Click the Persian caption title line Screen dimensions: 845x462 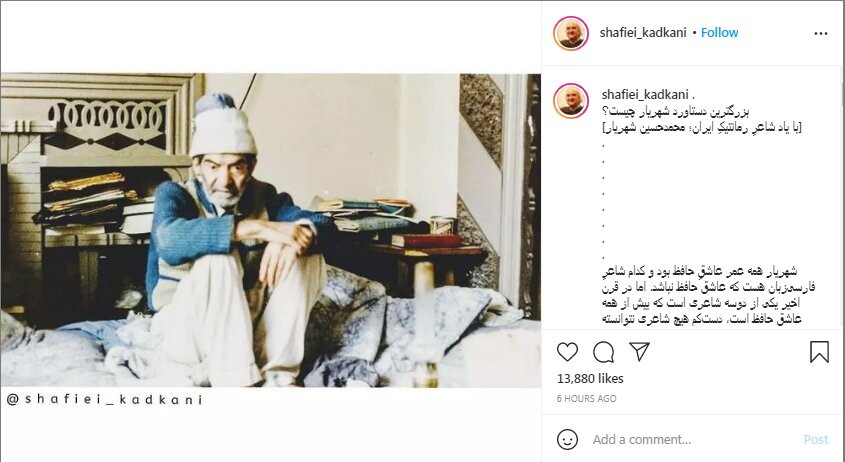(674, 111)
